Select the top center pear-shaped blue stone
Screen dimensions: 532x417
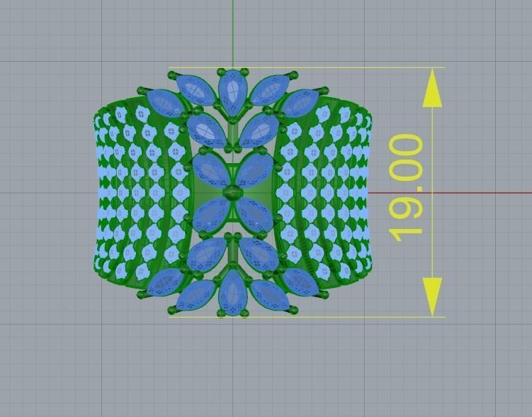point(233,91)
